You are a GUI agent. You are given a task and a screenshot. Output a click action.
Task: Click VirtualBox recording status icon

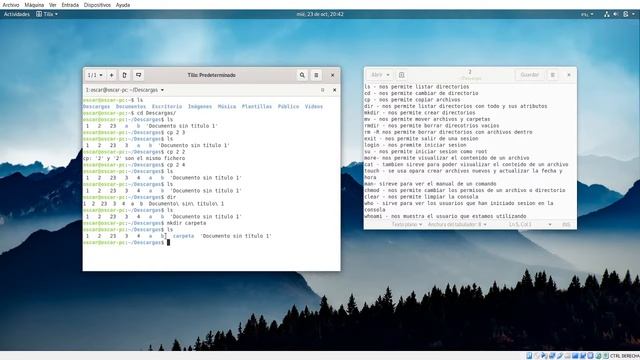tap(583, 356)
